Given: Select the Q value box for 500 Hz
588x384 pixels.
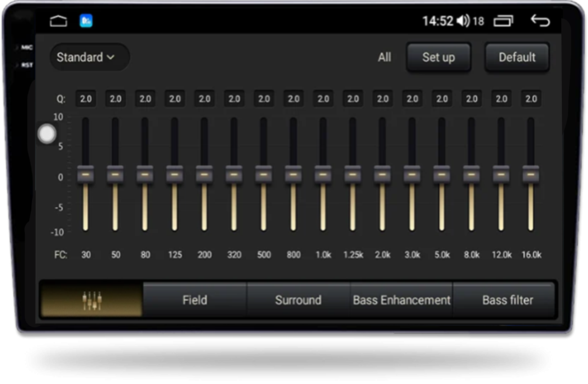Looking at the screenshot, I should pyautogui.click(x=264, y=99).
